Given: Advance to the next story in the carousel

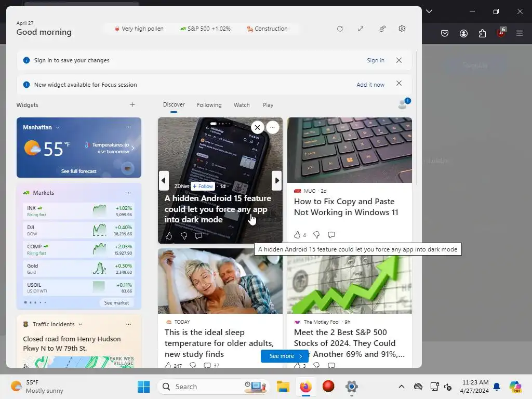Looking at the screenshot, I should coord(277,180).
